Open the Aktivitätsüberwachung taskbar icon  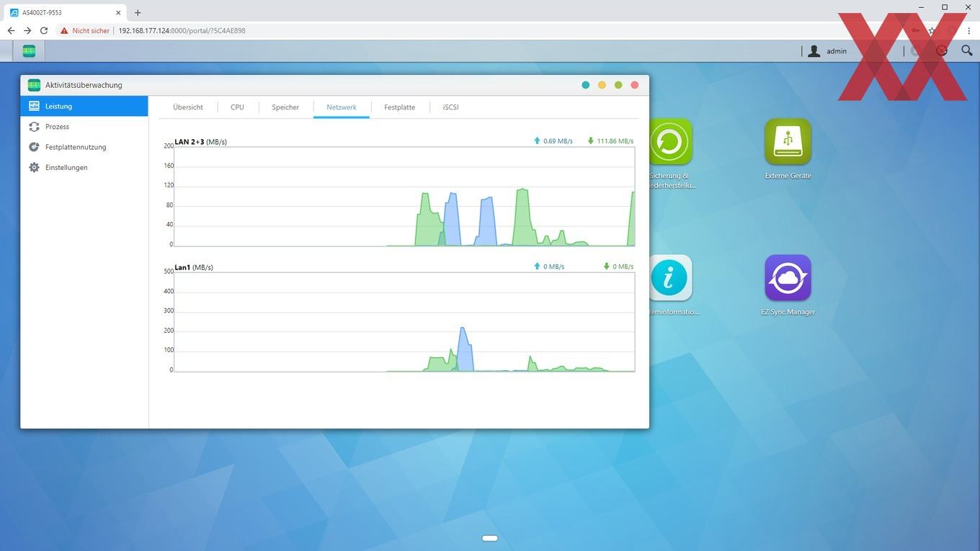click(29, 51)
